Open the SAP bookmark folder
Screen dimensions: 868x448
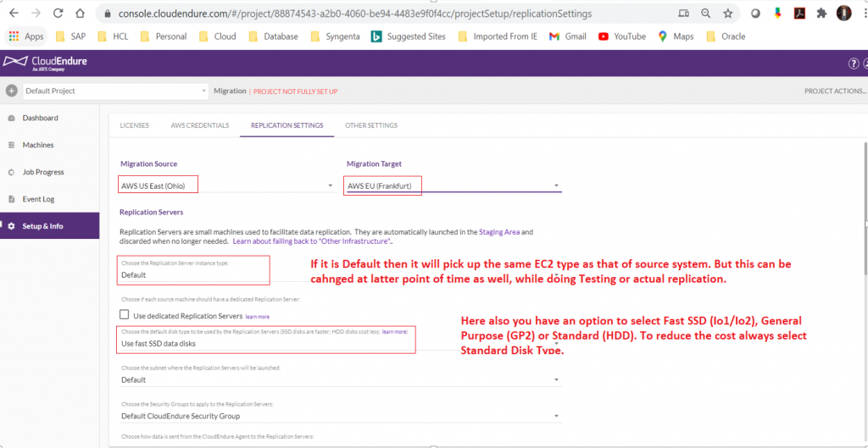click(71, 36)
